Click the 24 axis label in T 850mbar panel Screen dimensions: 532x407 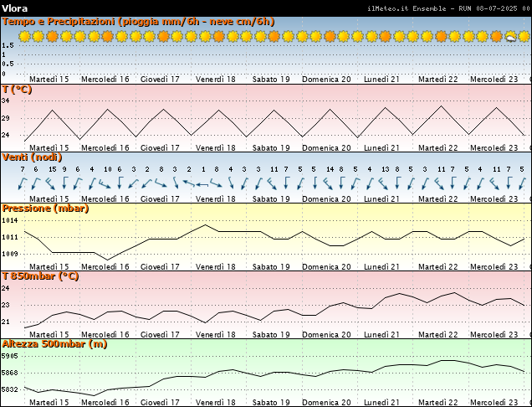point(5,288)
